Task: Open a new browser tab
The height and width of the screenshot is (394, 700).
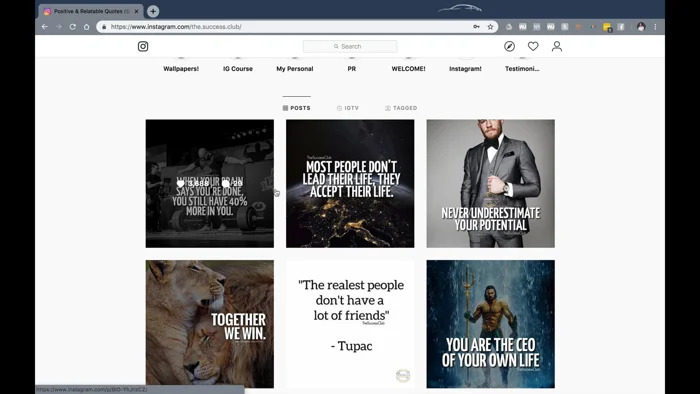Action: [153, 11]
